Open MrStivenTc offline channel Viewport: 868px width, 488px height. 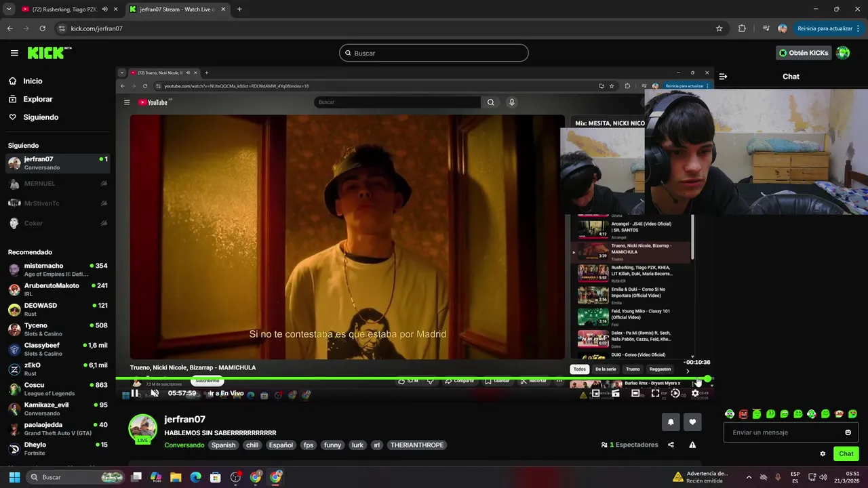pyautogui.click(x=58, y=203)
